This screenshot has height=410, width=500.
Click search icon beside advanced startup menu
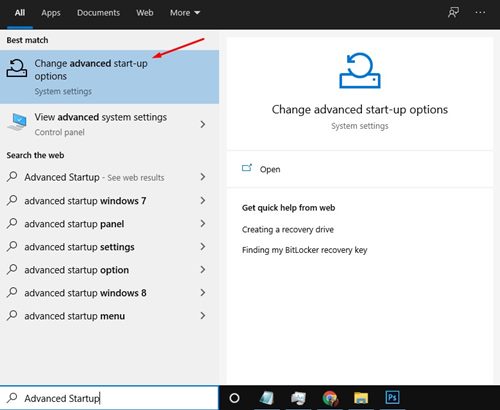(x=12, y=315)
